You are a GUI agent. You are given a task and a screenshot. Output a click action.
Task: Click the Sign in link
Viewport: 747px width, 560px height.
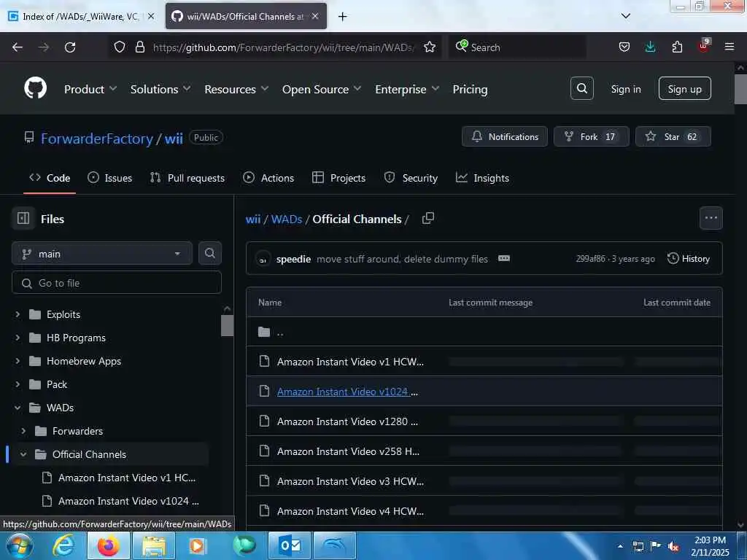(x=625, y=89)
